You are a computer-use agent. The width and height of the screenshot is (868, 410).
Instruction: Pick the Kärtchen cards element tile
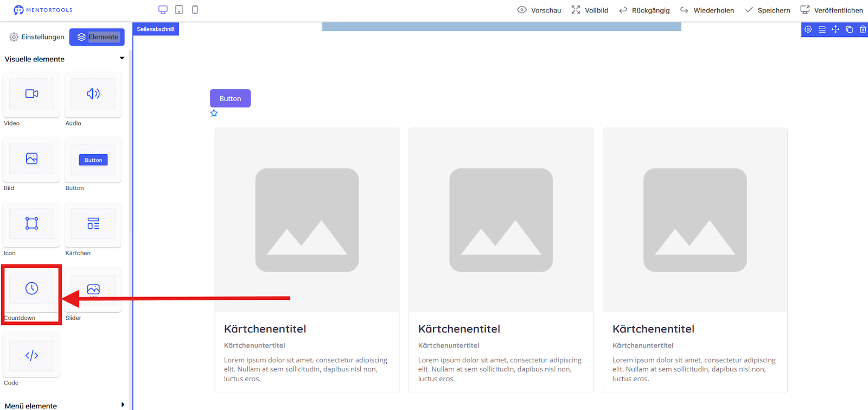93,224
